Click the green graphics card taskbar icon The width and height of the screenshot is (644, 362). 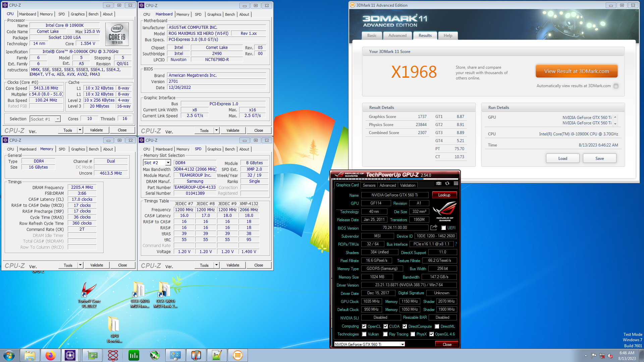(92, 355)
